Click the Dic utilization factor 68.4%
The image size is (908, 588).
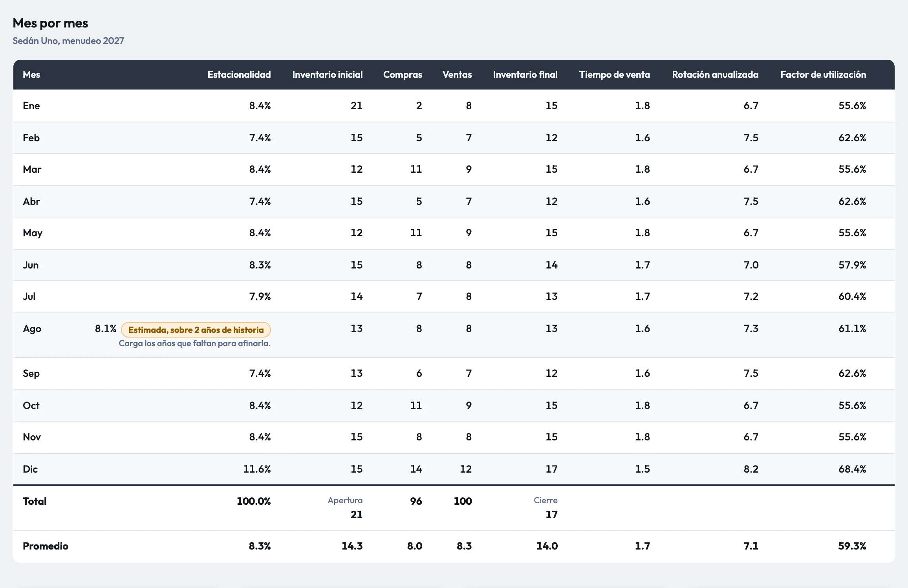[852, 469]
